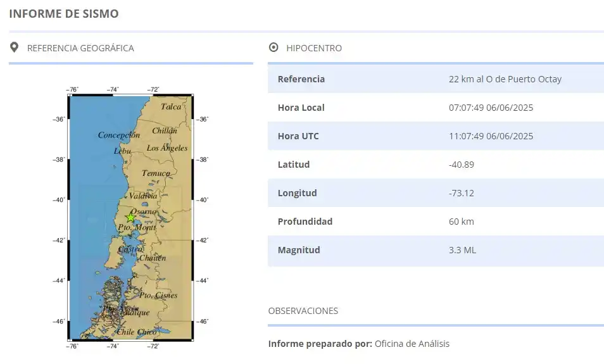Click the "Concepción" label on the map
This screenshot has width=604, height=364.
(x=118, y=135)
